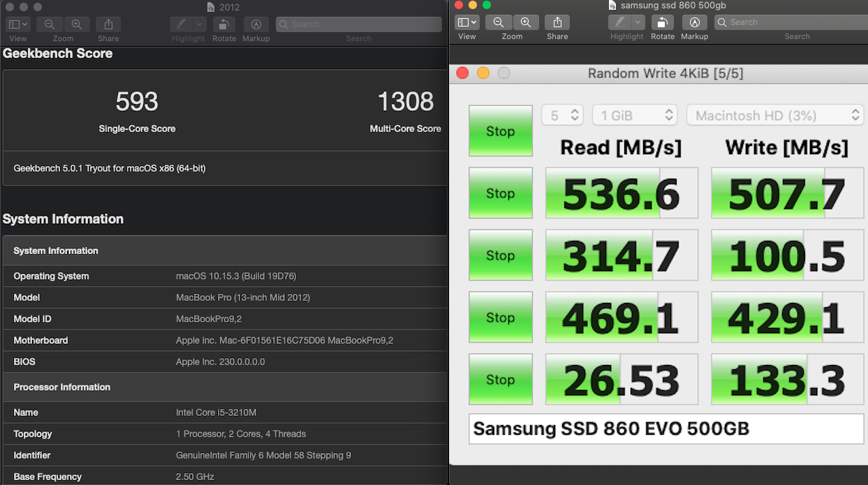
Task: Click the 133.3 write result bar
Action: pyautogui.click(x=788, y=379)
